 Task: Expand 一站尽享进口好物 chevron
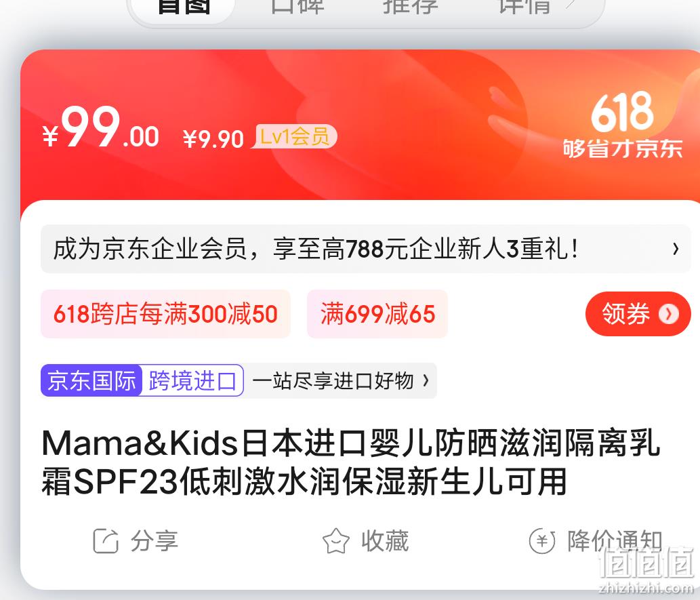tap(426, 380)
